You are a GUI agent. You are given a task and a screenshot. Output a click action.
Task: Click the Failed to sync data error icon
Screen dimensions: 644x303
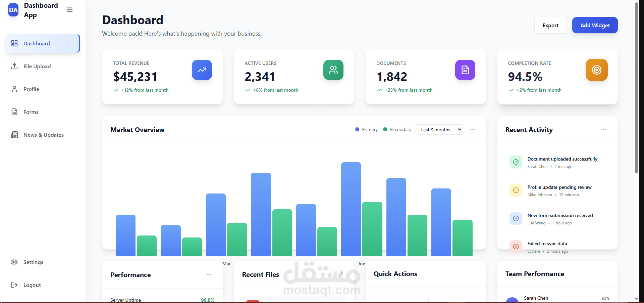pos(516,247)
